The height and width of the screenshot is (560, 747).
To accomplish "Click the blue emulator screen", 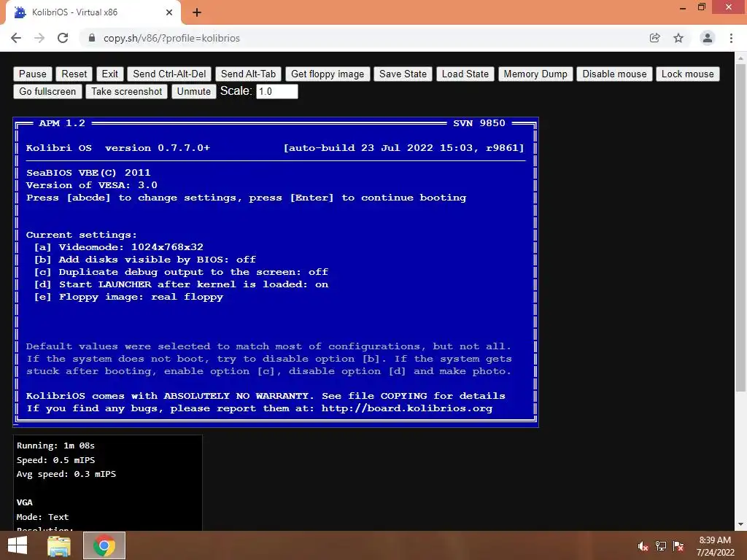I will pyautogui.click(x=276, y=272).
